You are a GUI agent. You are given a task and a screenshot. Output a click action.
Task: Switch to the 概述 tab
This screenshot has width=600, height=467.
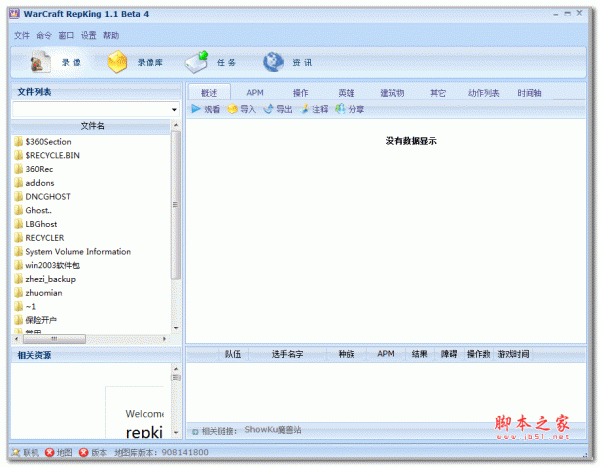(x=209, y=93)
